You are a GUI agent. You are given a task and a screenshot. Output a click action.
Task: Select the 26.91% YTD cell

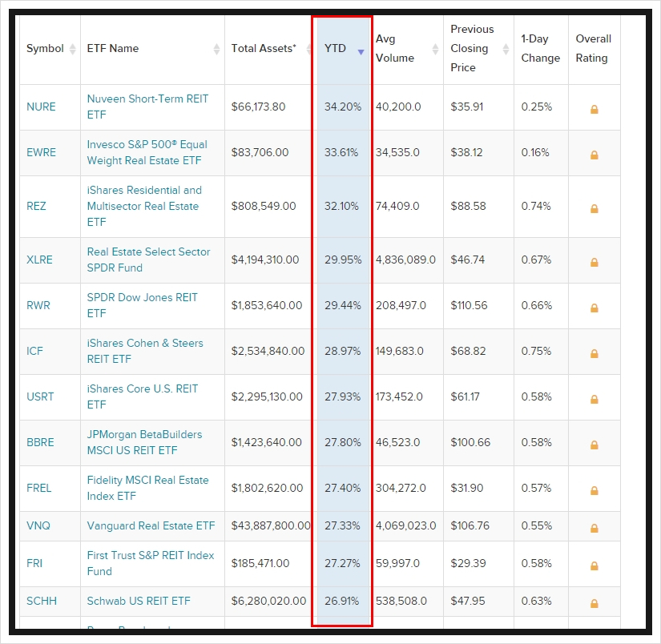pos(342,601)
